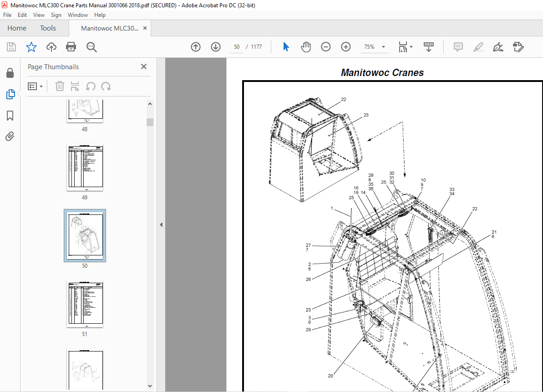Select the Hand pan tool
This screenshot has height=392, width=543.
pos(306,47)
